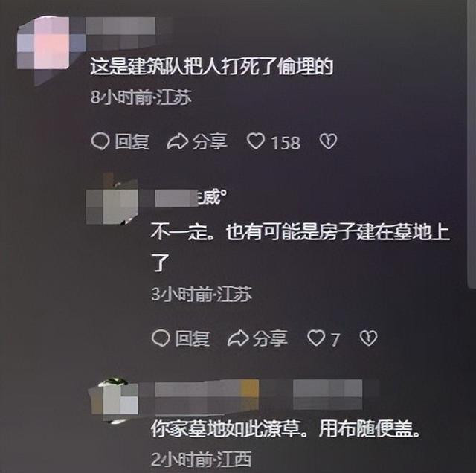This screenshot has height=473, width=476.
Task: Click the timestamp "8小时前·江苏"
Action: coord(141,97)
